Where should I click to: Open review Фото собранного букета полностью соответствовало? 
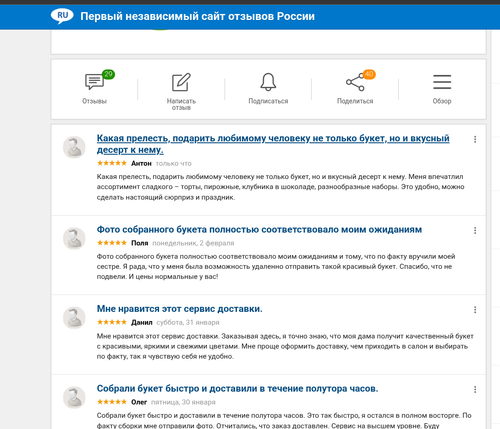point(259,230)
